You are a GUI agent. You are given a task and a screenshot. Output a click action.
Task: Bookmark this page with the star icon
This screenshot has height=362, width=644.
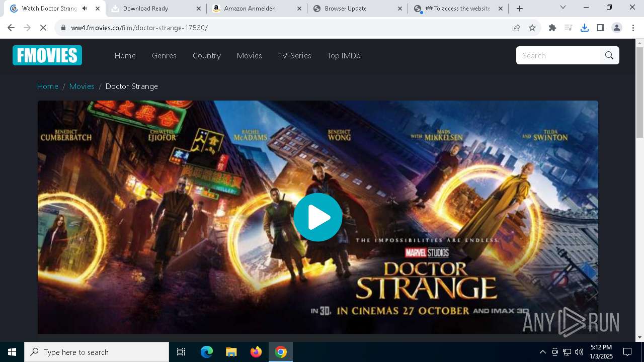[x=532, y=28]
